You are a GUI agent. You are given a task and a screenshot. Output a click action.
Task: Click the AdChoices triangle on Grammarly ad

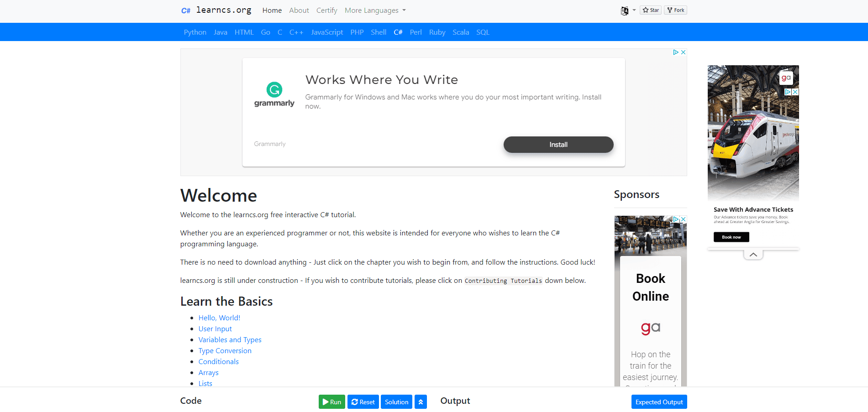pos(676,52)
